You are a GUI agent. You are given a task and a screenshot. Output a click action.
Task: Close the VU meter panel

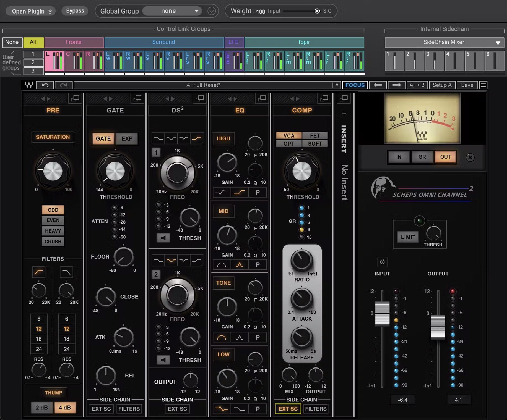point(470,157)
